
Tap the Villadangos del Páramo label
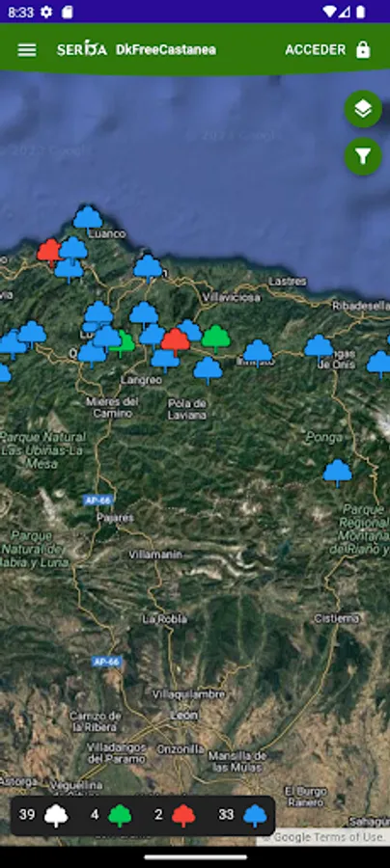pos(117,753)
